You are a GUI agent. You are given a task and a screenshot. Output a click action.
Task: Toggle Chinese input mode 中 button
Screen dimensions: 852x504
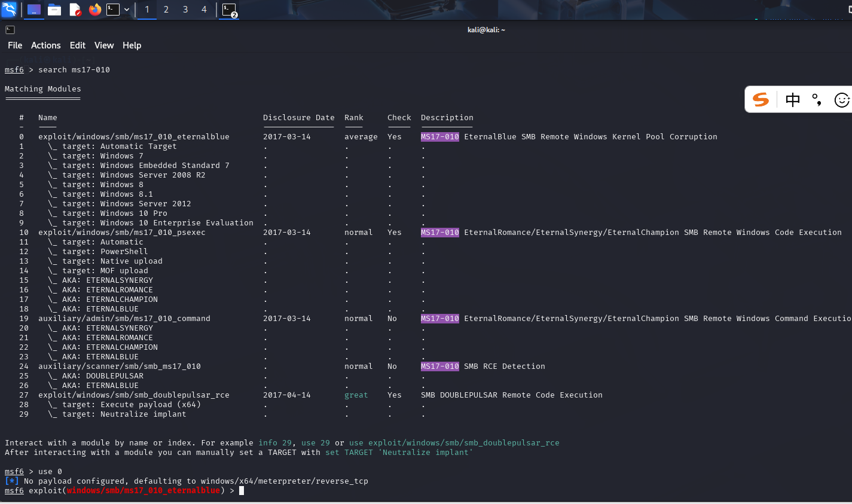click(x=793, y=99)
